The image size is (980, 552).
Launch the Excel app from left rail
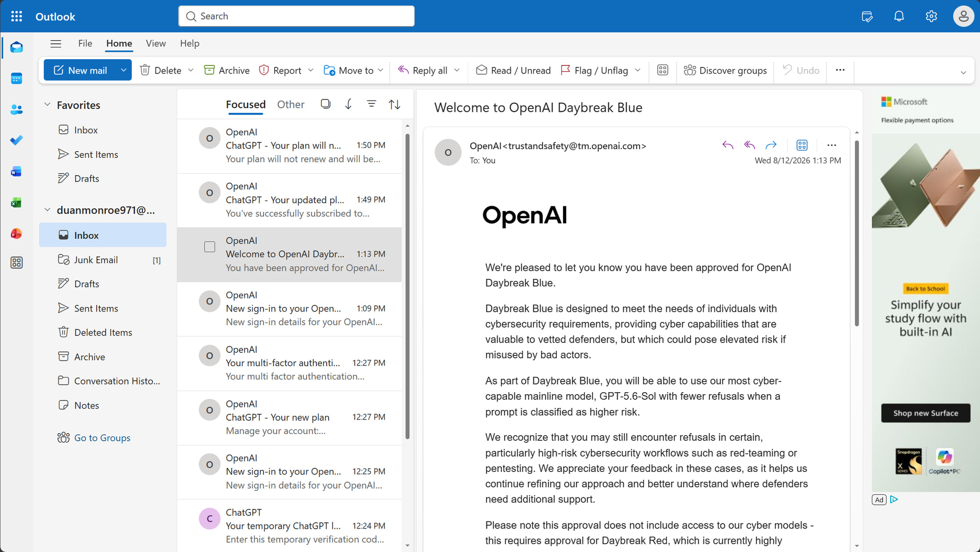[x=16, y=203]
